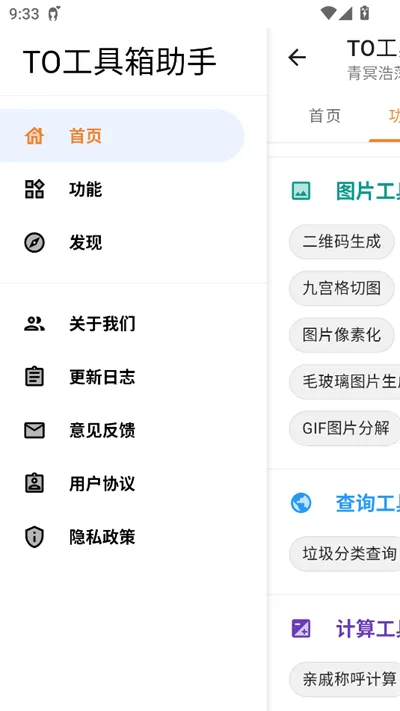Tap the blue globe query tools icon
The height and width of the screenshot is (711, 400).
[x=301, y=503]
